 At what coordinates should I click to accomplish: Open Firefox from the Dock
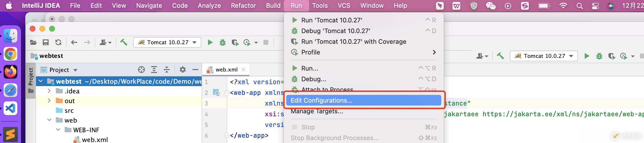10,72
